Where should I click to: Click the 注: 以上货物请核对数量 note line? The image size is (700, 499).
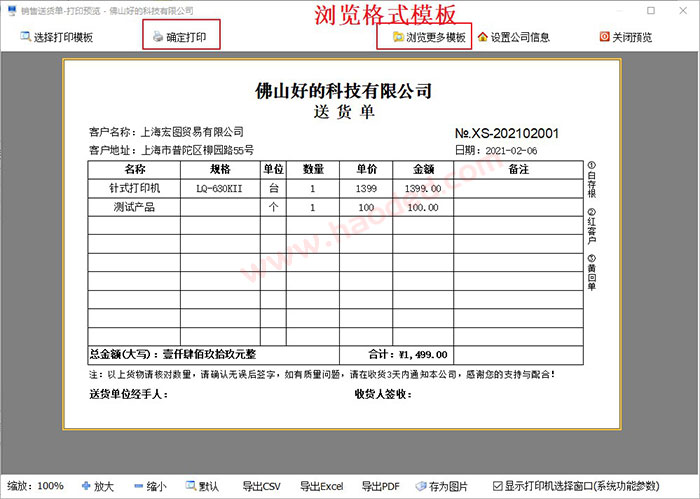tap(322, 374)
